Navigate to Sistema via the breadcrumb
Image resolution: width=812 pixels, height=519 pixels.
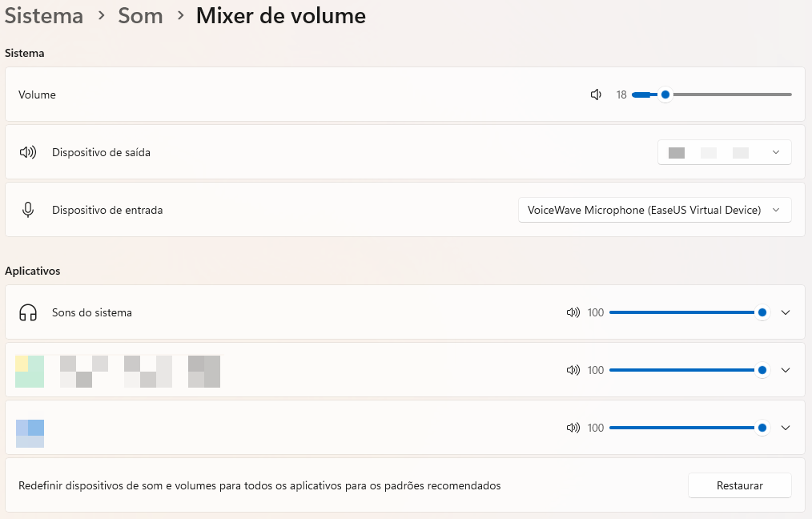point(44,15)
